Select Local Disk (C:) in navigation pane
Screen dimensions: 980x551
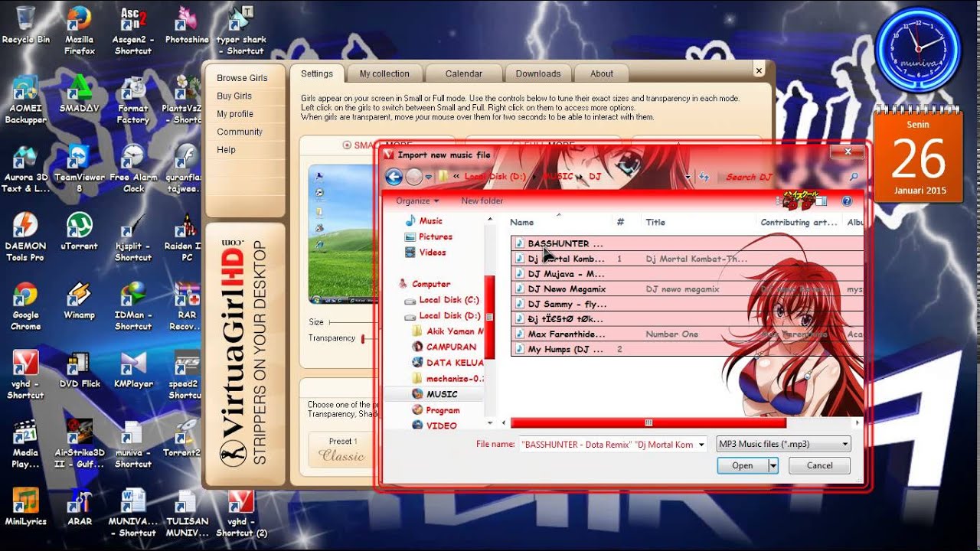click(449, 300)
